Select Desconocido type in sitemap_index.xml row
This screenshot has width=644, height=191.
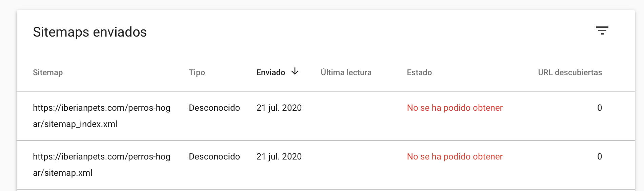[214, 108]
